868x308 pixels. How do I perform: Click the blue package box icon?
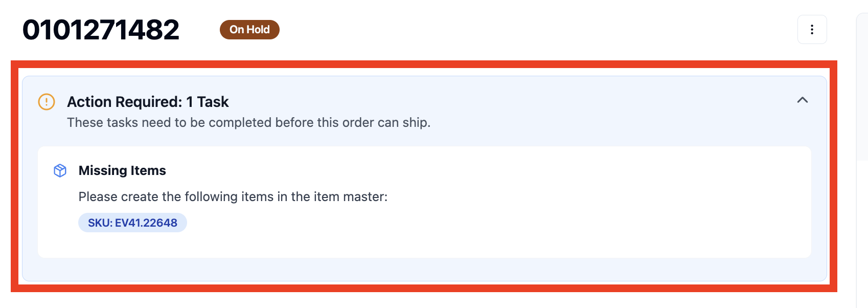click(x=60, y=170)
